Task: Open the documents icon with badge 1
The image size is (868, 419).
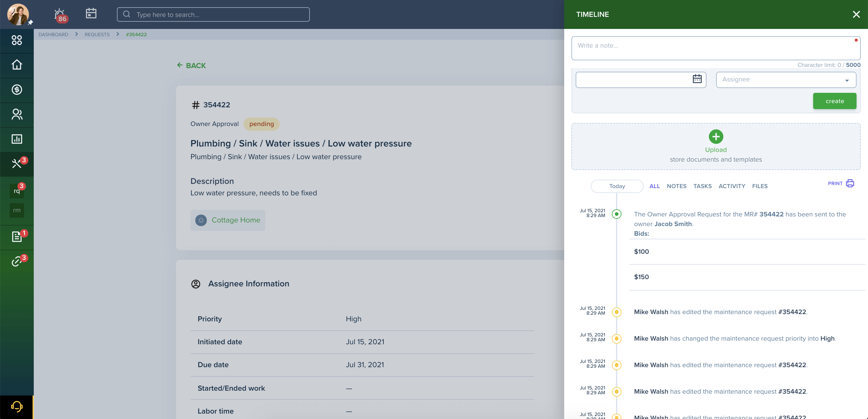Action: 17,237
